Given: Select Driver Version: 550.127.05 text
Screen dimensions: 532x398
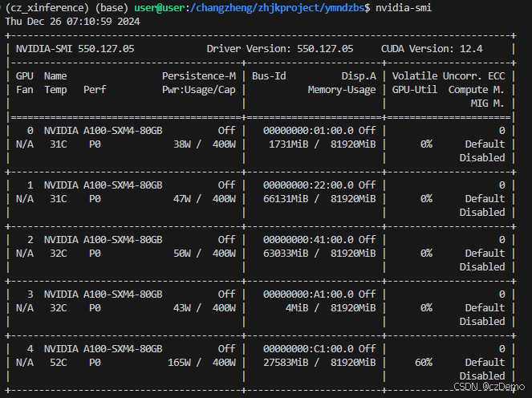Looking at the screenshot, I should tap(280, 49).
